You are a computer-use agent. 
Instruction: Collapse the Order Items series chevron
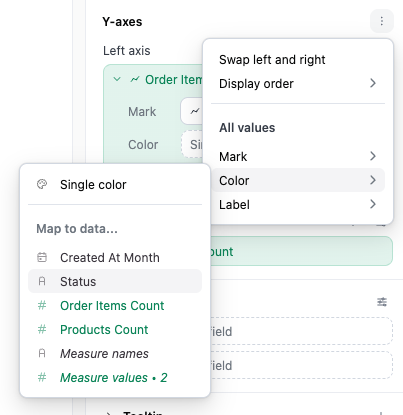coord(117,79)
